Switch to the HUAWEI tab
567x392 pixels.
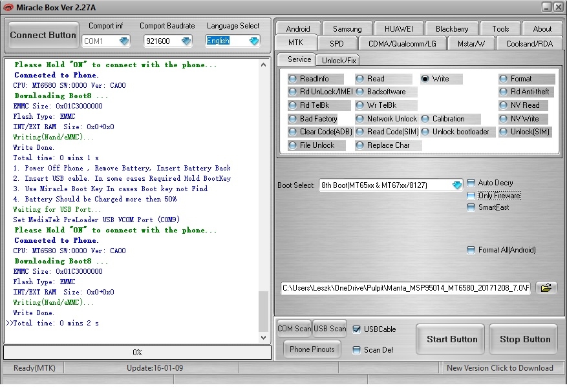click(398, 28)
